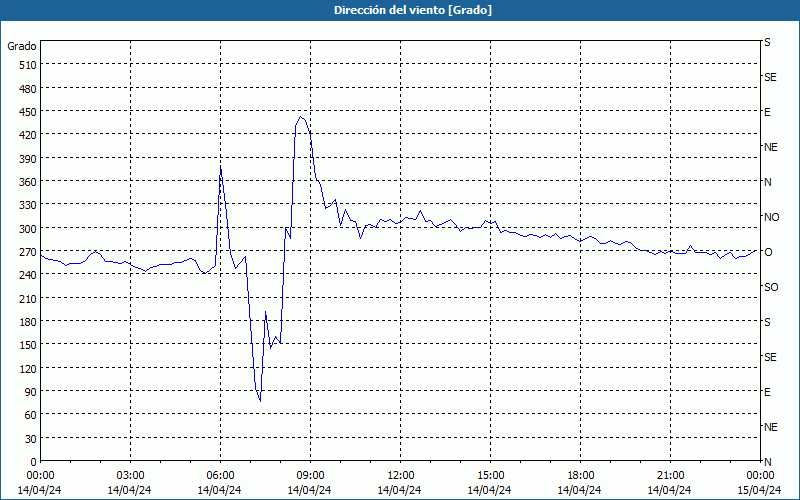The height and width of the screenshot is (500, 800).
Task: Click the 300 y-axis value
Action: [x=28, y=229]
